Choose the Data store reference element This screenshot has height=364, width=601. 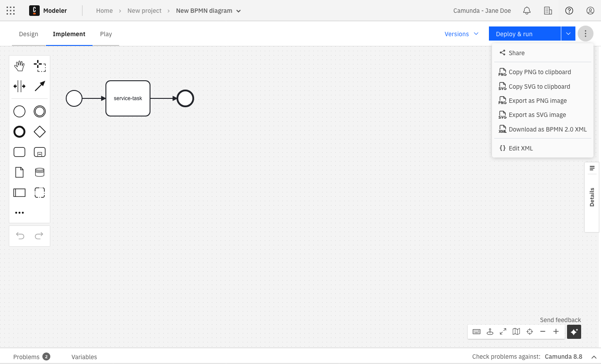[x=40, y=172]
